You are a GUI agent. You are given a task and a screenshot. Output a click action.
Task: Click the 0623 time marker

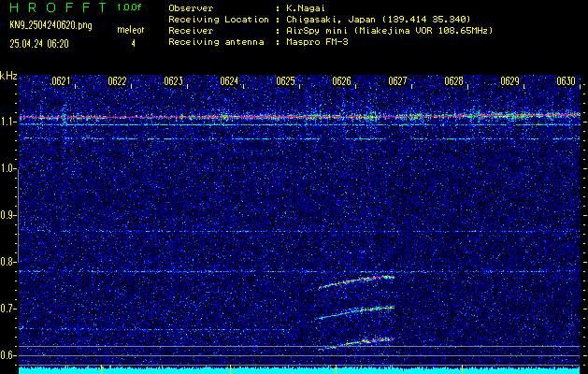click(173, 81)
